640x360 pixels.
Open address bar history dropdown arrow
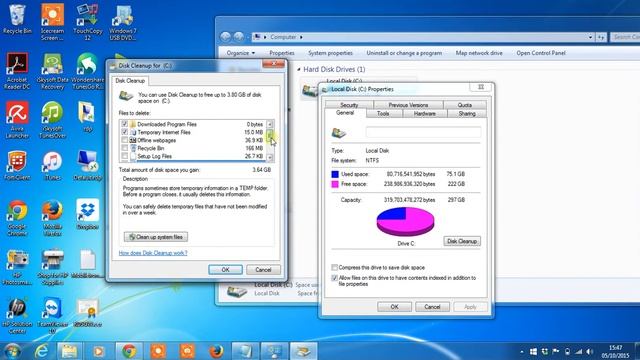pyautogui.click(x=590, y=37)
